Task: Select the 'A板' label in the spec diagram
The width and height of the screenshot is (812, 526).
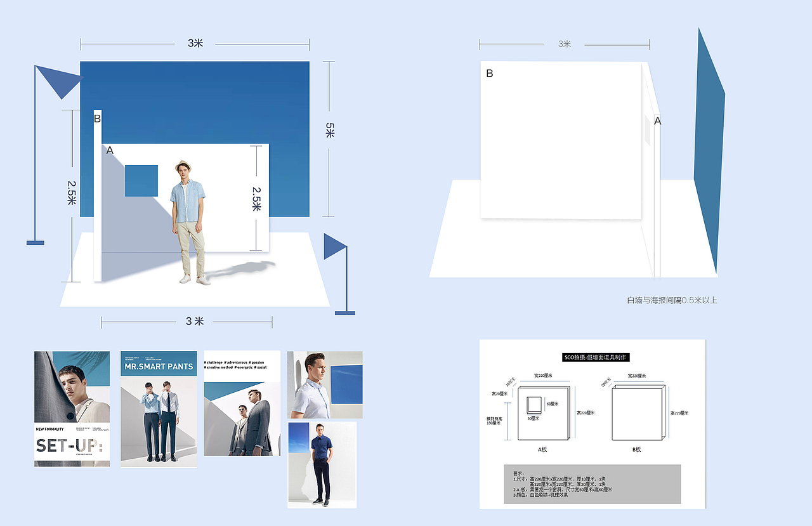Action: (542, 449)
